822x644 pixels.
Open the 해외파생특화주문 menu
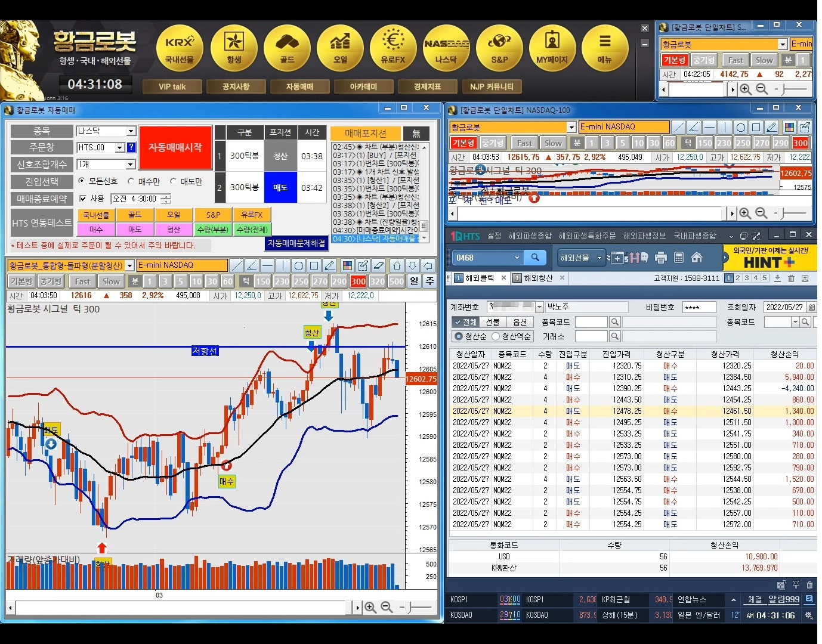tap(587, 236)
